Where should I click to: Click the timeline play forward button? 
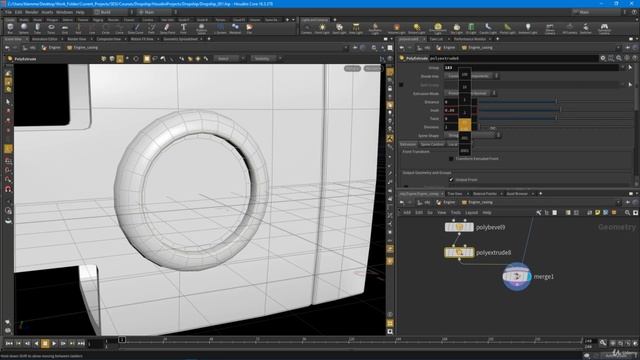click(54, 344)
